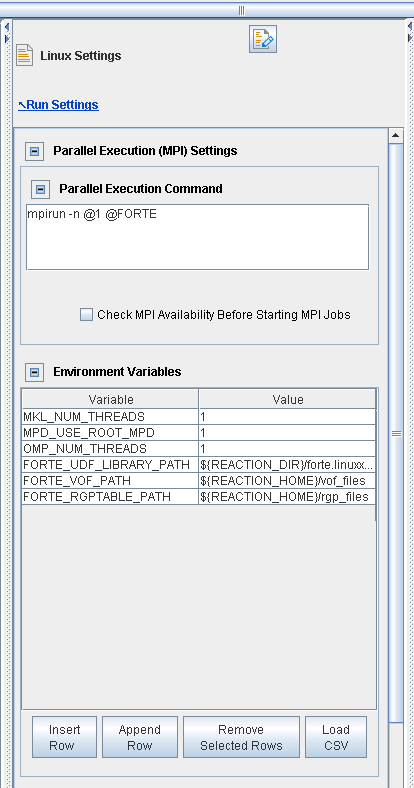The width and height of the screenshot is (414, 788).
Task: Click inside the mpirun command text field
Action: click(x=197, y=237)
